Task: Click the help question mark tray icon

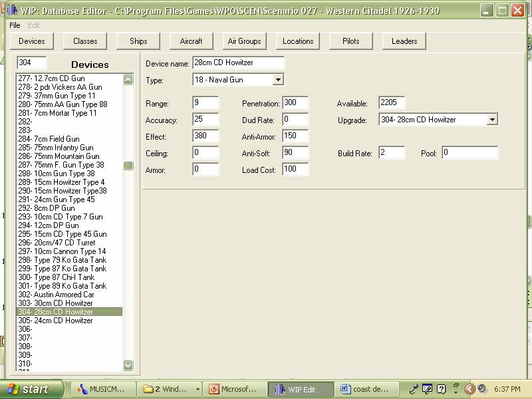Action: (441, 389)
